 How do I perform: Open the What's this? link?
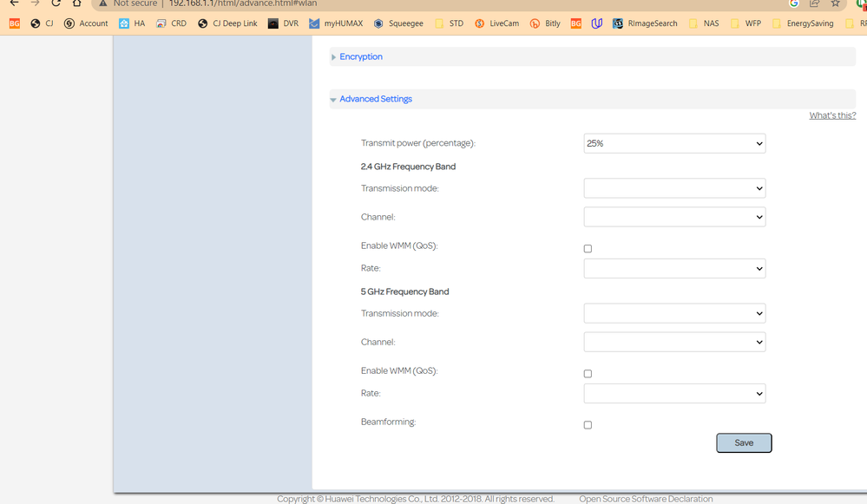click(x=831, y=115)
